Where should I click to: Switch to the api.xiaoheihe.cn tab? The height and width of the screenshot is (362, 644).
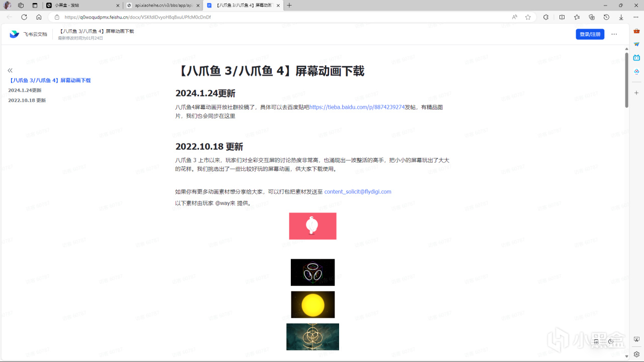pyautogui.click(x=163, y=5)
